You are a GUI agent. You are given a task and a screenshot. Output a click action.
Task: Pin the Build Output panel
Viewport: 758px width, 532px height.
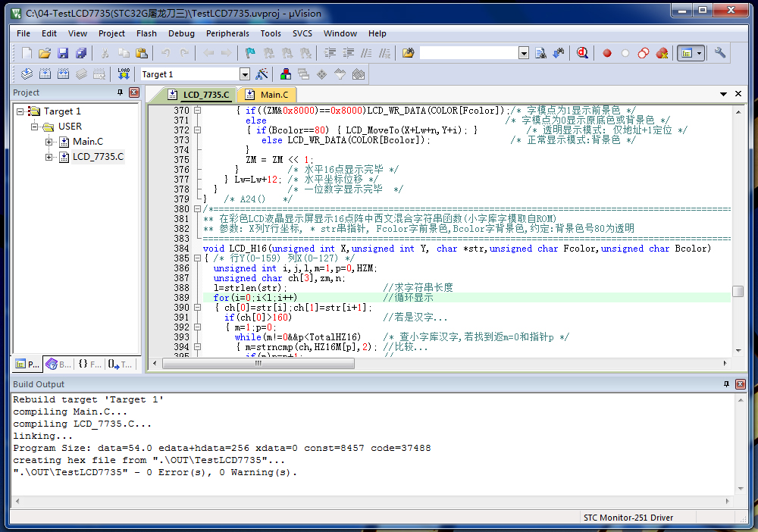pyautogui.click(x=726, y=384)
